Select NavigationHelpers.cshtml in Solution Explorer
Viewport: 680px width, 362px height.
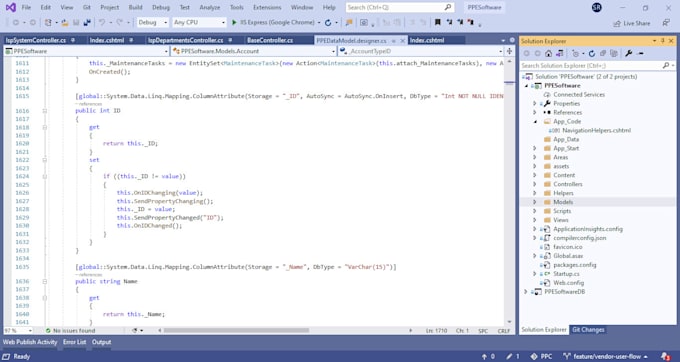[596, 130]
